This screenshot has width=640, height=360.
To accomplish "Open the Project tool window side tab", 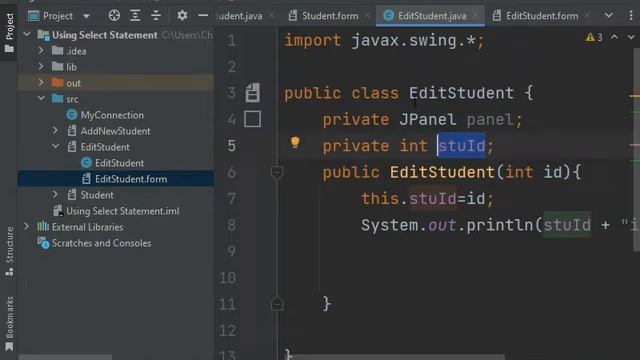I will pyautogui.click(x=9, y=32).
